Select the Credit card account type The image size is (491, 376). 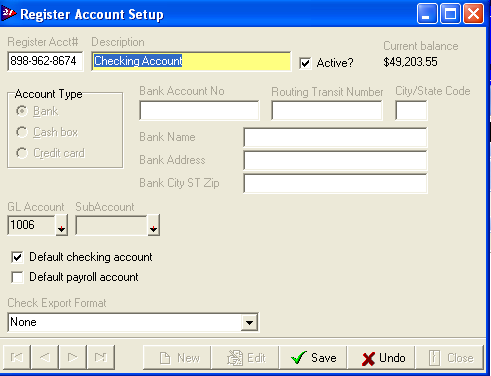coord(22,153)
